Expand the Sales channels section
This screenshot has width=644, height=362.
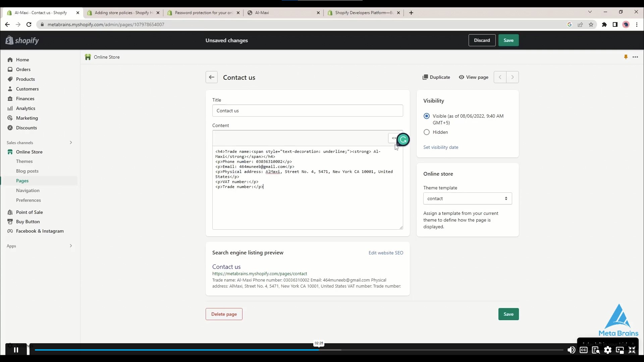(71, 142)
